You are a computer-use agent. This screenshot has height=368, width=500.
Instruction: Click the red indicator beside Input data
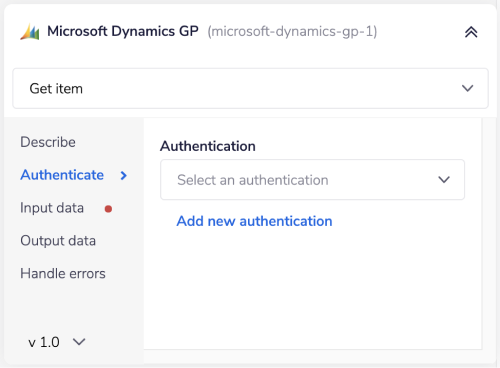108,209
